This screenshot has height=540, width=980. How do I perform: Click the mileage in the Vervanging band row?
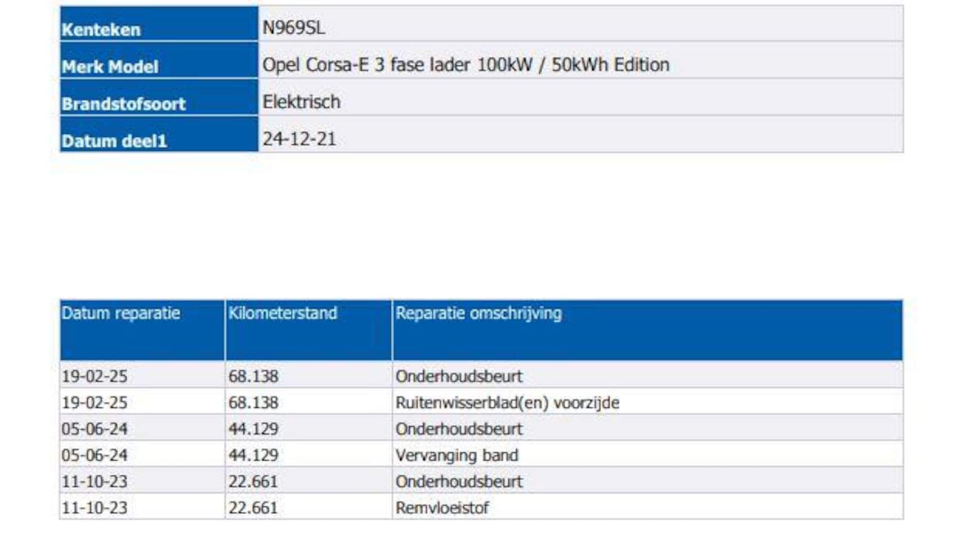(x=253, y=455)
